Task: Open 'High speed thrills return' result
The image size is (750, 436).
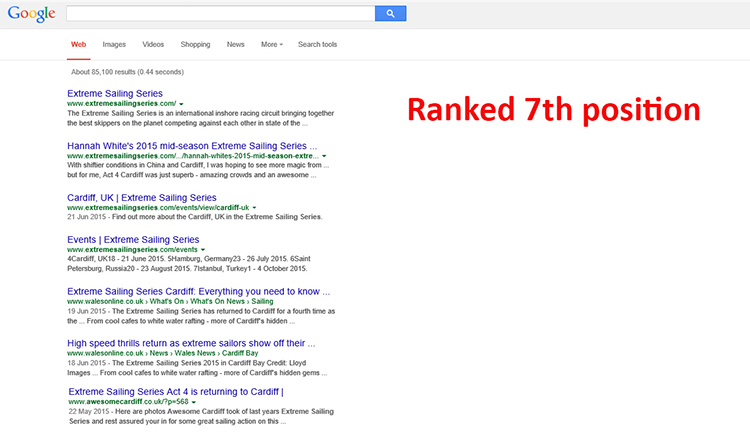Action: coord(191,343)
